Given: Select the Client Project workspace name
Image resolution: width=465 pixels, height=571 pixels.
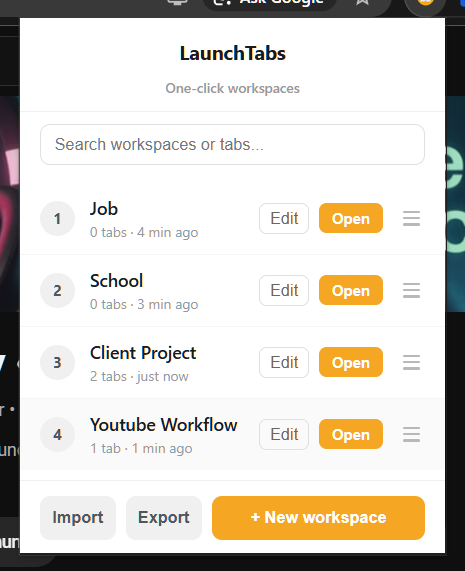Looking at the screenshot, I should (x=143, y=353).
